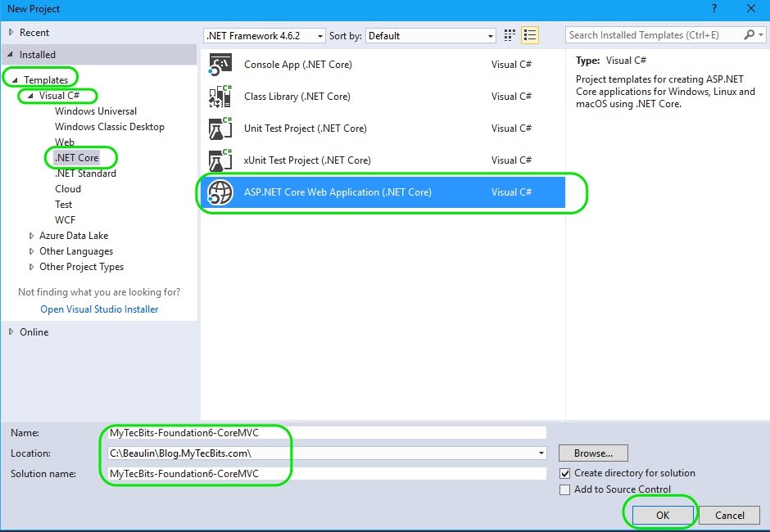Open the Location path dropdown
Image resolution: width=770 pixels, height=532 pixels.
[x=541, y=453]
